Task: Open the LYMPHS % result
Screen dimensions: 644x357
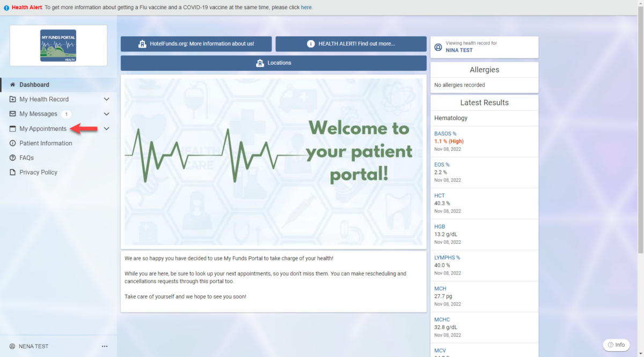Action: (447, 258)
